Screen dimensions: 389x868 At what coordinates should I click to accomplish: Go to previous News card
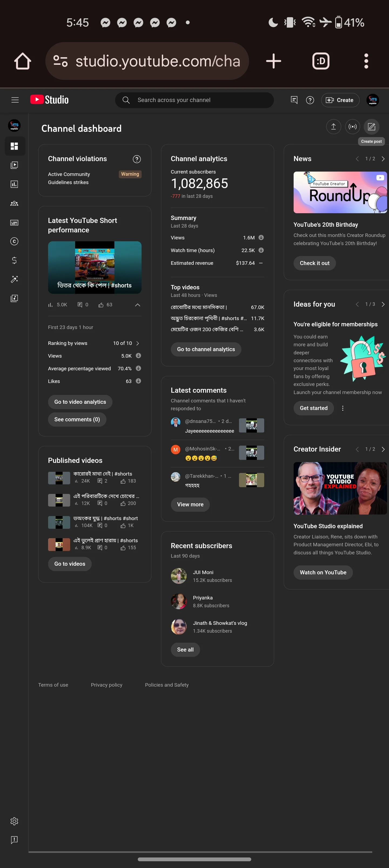357,159
